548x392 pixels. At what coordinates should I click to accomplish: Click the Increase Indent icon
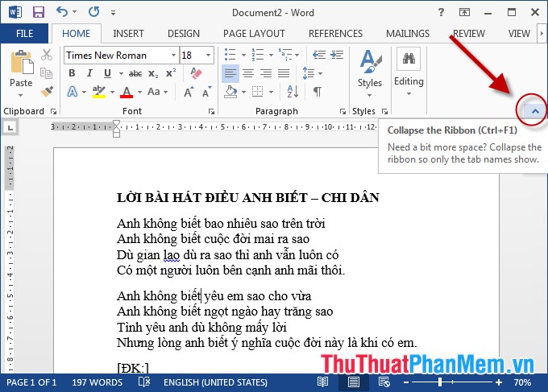337,55
